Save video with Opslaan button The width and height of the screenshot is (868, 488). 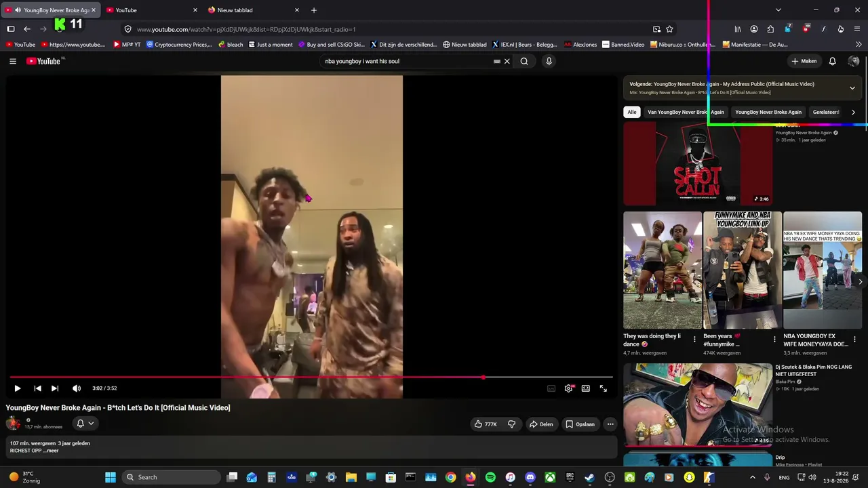tap(580, 424)
